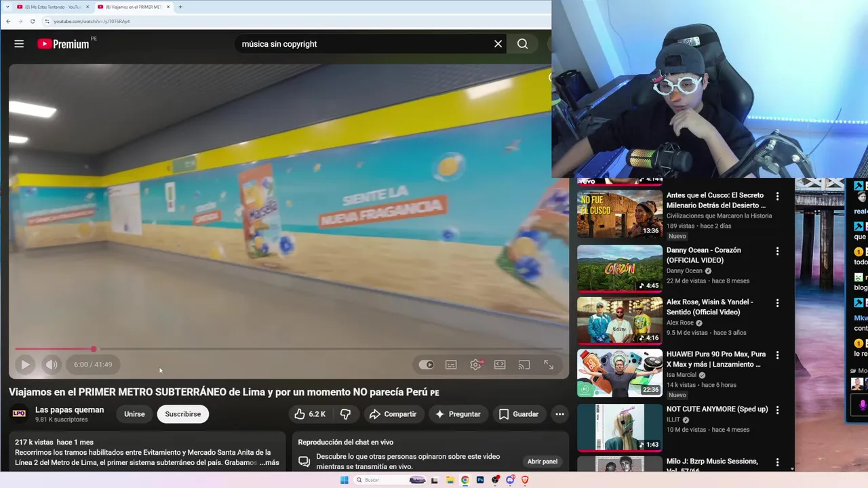The image size is (868, 488).
Task: Open Google Chrome from taskbar
Action: coord(465,480)
